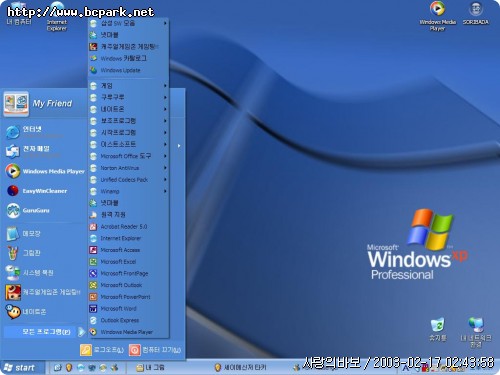Image resolution: width=500 pixels, height=375 pixels.
Task: Open Windows Media Player in programs list
Action: (x=128, y=332)
